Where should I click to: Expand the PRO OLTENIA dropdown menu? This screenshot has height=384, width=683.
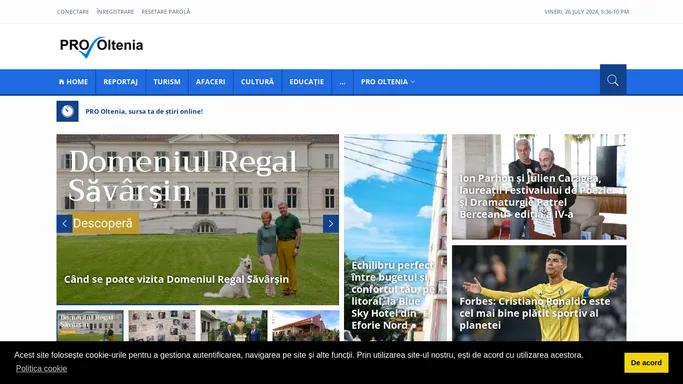pos(388,82)
